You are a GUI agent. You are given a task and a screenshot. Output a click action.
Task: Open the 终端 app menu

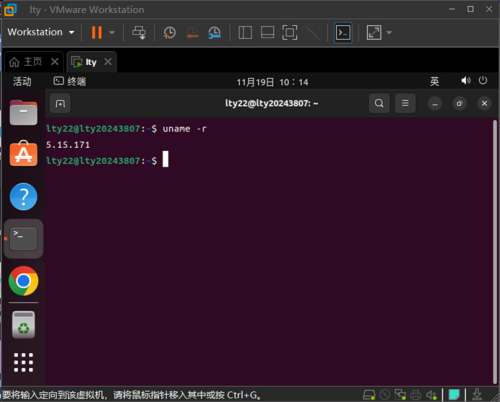click(70, 81)
